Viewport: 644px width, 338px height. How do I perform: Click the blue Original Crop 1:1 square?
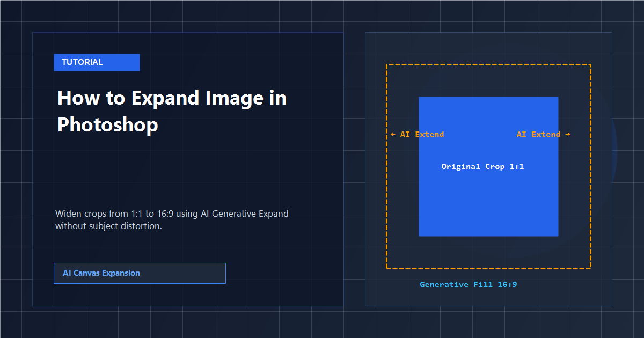pyautogui.click(x=488, y=166)
